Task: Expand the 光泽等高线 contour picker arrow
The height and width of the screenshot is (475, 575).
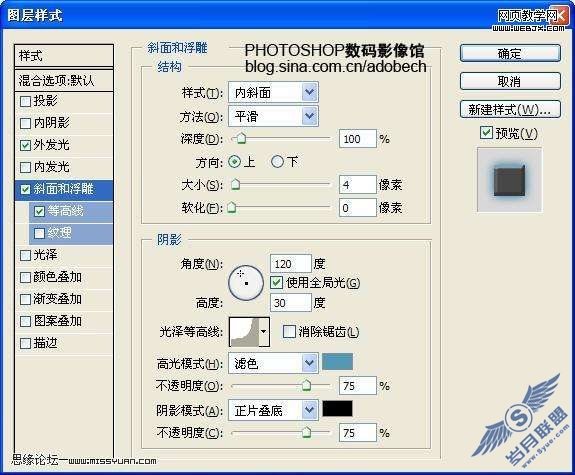Action: tap(264, 332)
